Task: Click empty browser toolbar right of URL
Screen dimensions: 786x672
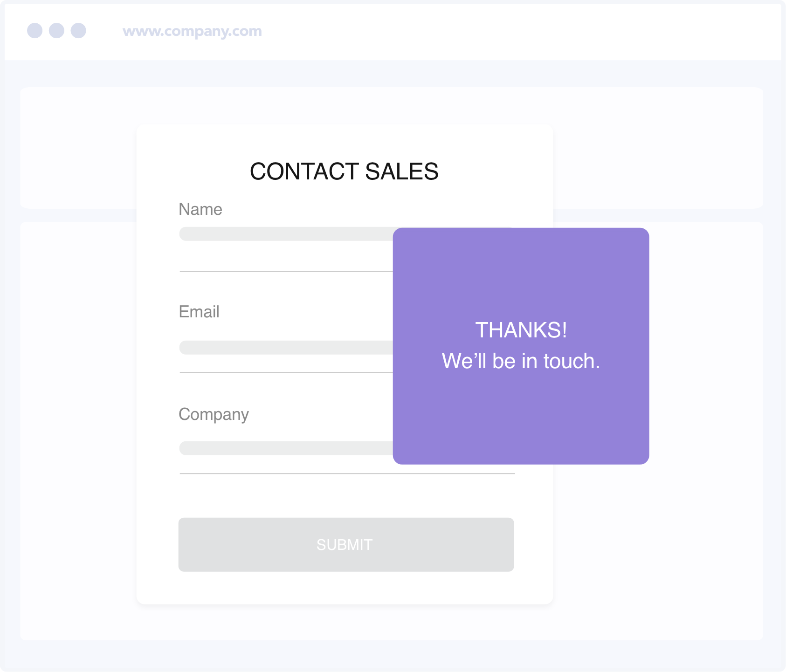Action: point(513,31)
